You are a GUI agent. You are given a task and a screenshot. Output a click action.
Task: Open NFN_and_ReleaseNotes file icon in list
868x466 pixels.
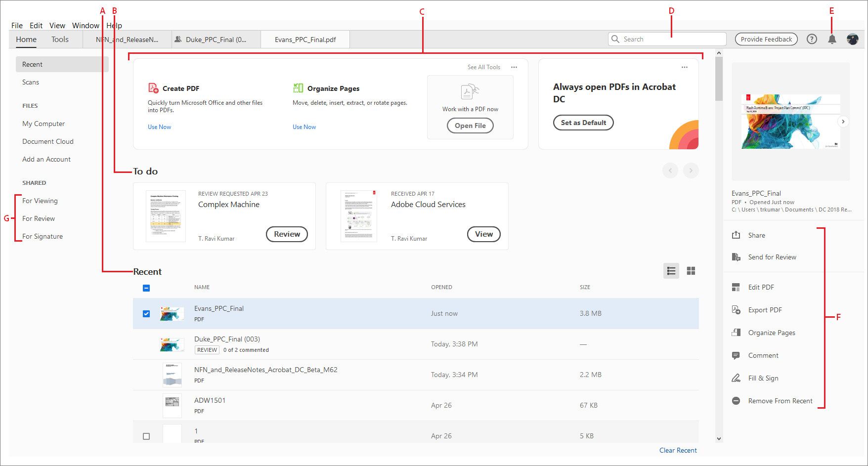(172, 375)
